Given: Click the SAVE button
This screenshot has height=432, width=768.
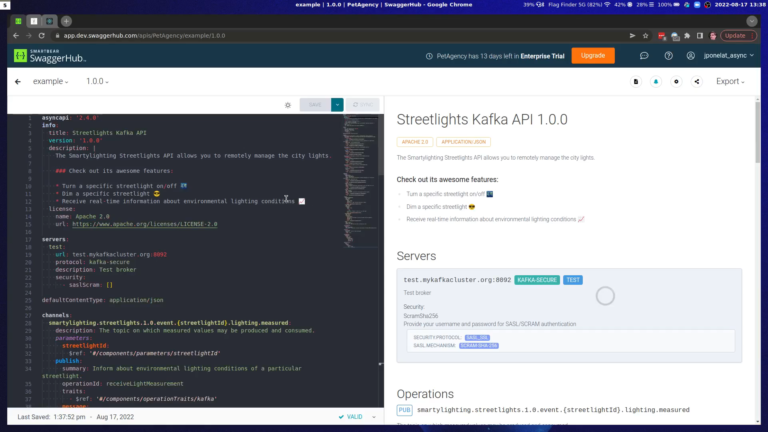Looking at the screenshot, I should click(315, 105).
